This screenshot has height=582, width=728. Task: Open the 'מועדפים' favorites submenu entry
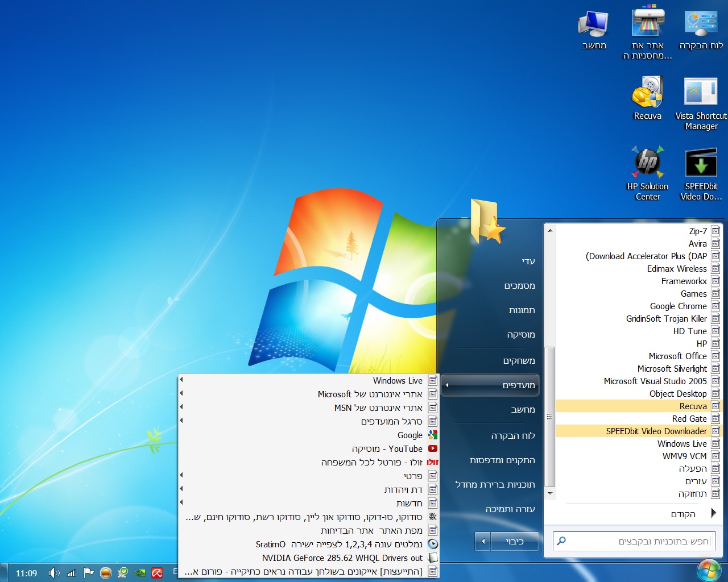click(x=490, y=385)
